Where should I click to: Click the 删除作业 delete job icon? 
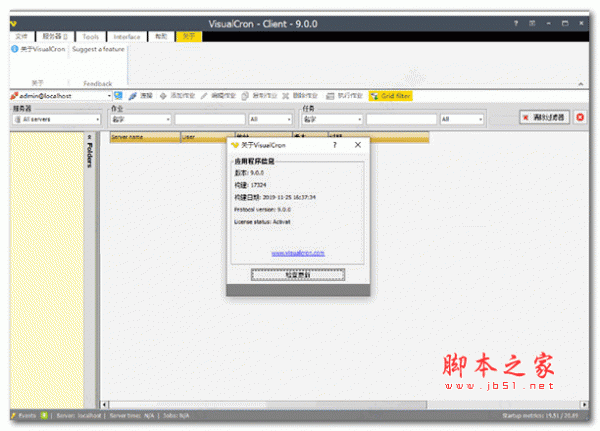pos(285,96)
